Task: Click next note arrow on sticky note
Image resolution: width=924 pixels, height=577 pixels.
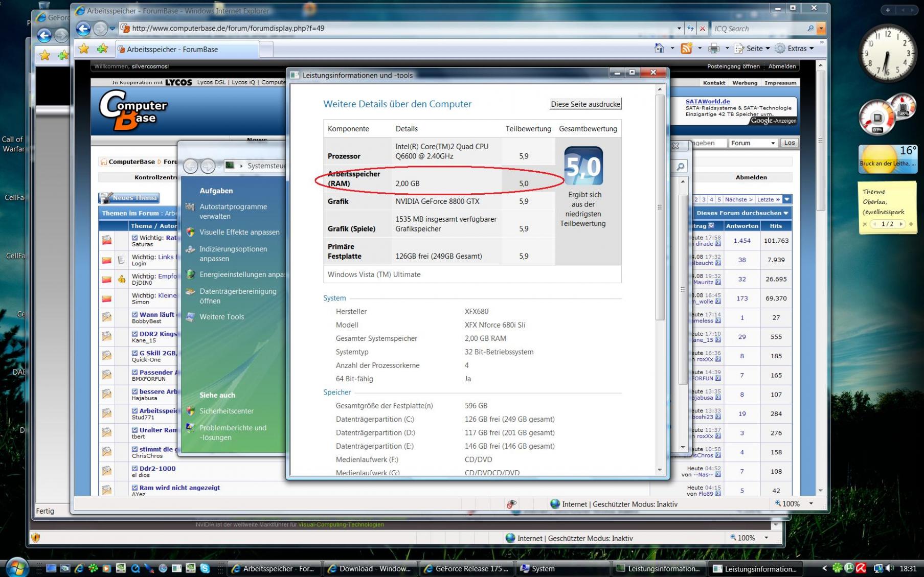Action: (x=901, y=224)
